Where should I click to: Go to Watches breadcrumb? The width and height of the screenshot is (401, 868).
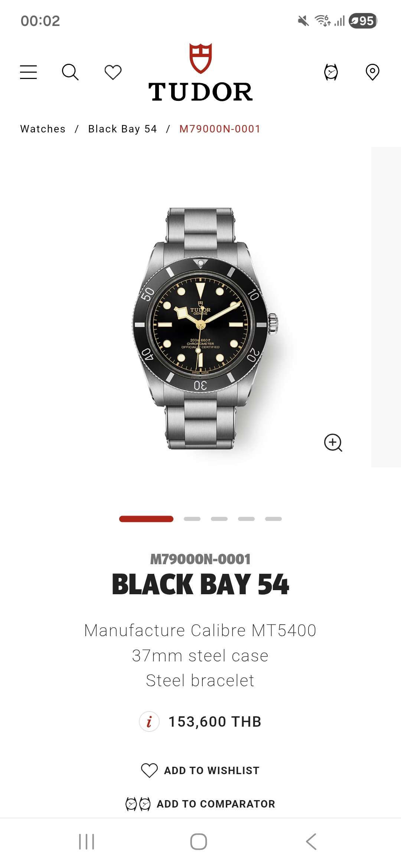pos(43,129)
